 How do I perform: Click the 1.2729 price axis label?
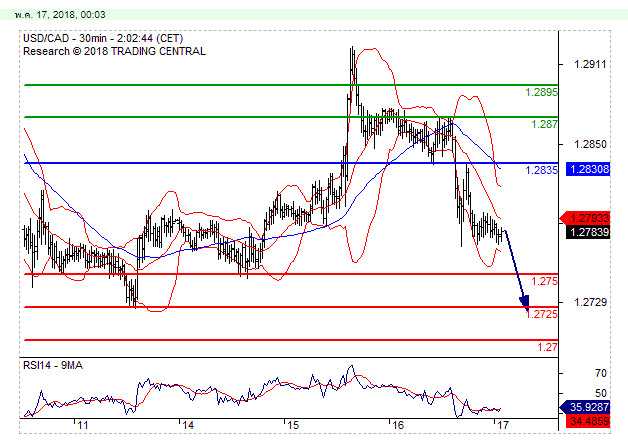590,302
